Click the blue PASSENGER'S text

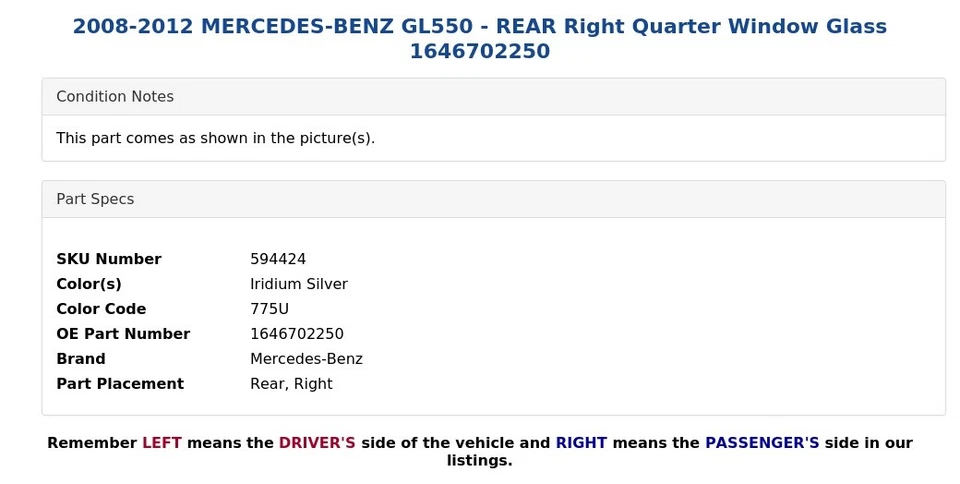click(x=762, y=443)
